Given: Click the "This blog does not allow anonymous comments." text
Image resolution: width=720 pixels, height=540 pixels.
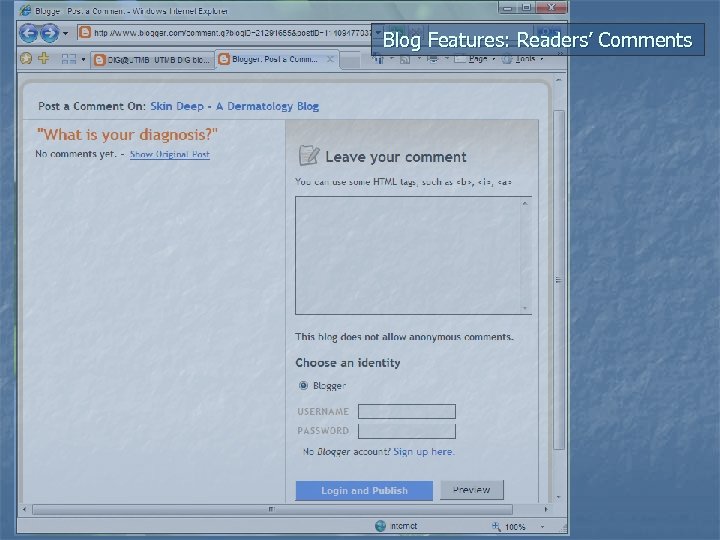Looking at the screenshot, I should (404, 337).
